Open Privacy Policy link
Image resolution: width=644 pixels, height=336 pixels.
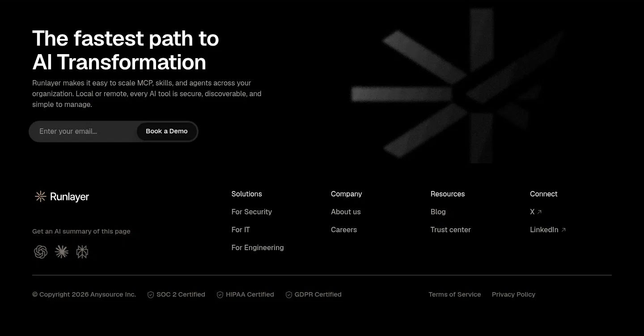click(x=513, y=294)
